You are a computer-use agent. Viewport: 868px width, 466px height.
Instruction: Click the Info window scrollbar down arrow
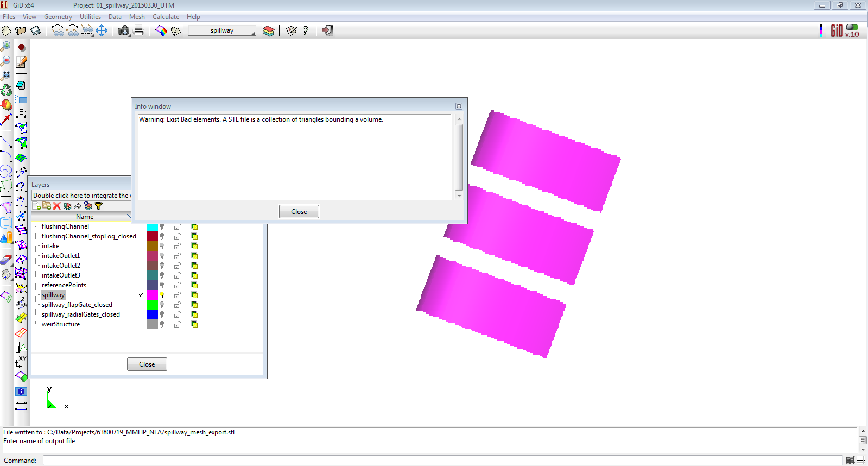pos(459,196)
